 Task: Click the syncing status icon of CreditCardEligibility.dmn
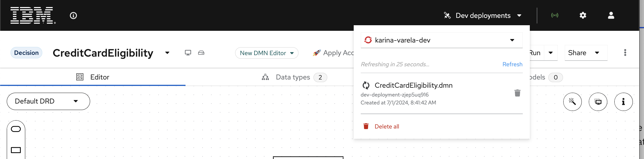[366, 85]
